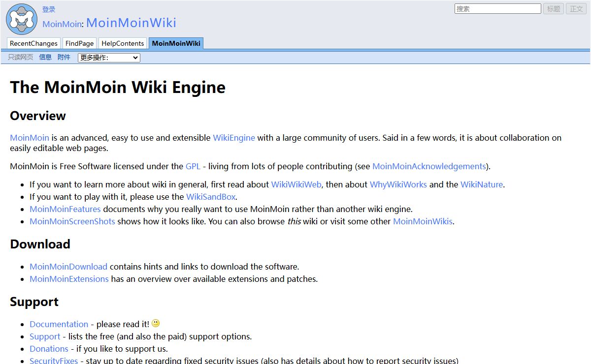The height and width of the screenshot is (364, 591).
Task: Open the GPL license link
Action: pos(193,166)
